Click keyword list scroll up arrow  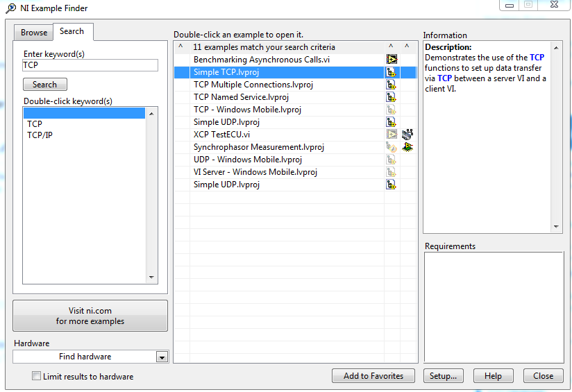point(151,114)
